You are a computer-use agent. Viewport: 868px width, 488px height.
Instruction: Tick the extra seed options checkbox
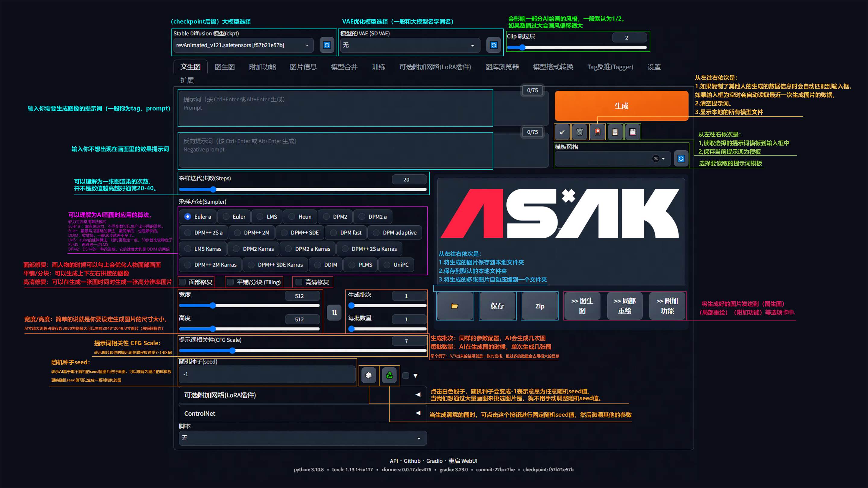[406, 376]
